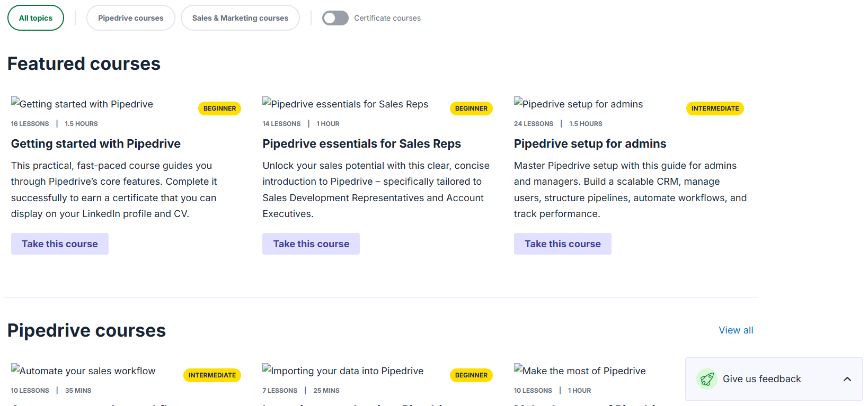Click the 35 MINS duration label
Image resolution: width=868 pixels, height=406 pixels.
point(78,391)
